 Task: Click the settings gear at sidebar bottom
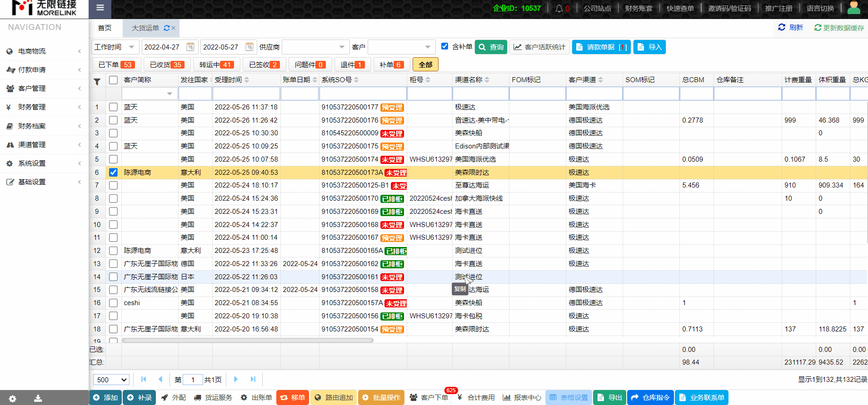(x=12, y=398)
